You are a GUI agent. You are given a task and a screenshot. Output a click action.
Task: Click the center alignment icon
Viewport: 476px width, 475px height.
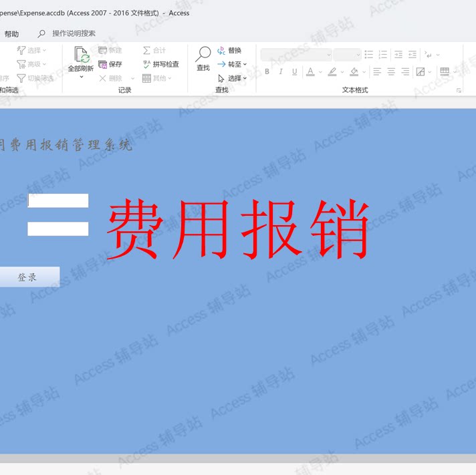pos(391,71)
